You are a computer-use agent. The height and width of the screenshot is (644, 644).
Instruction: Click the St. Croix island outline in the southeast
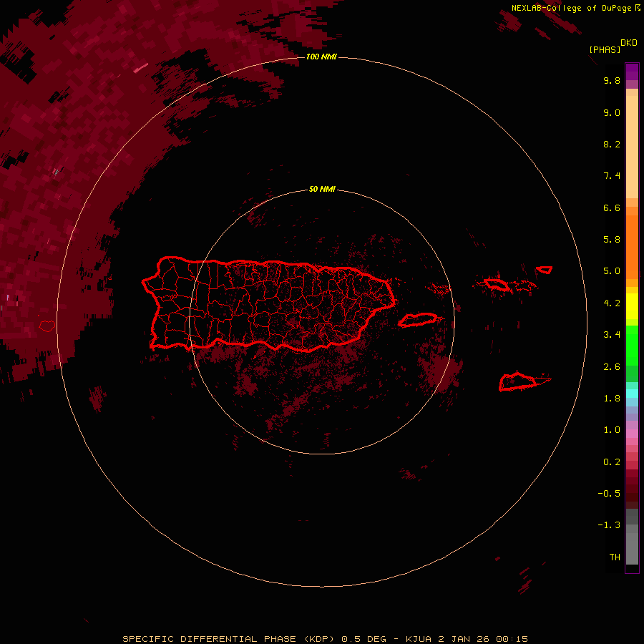coord(519,381)
